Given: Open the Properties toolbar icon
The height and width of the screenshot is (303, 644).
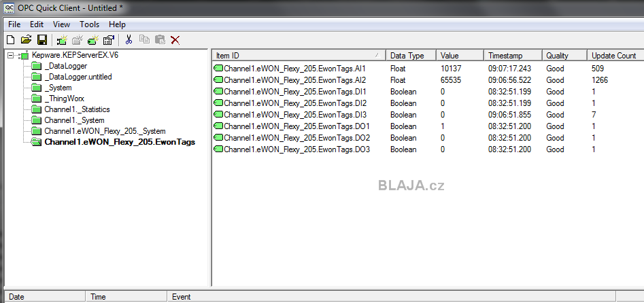Looking at the screenshot, I should (x=109, y=40).
